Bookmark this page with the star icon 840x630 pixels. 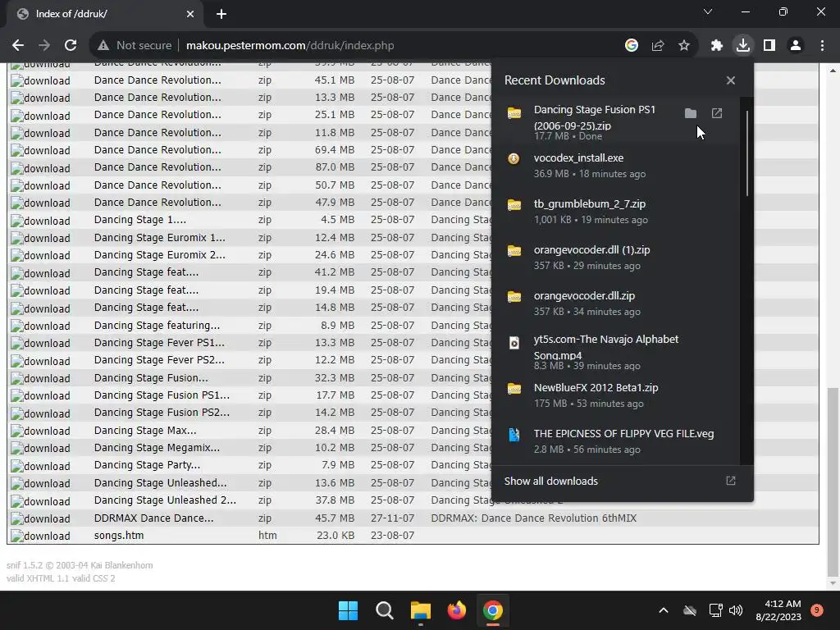click(x=684, y=46)
